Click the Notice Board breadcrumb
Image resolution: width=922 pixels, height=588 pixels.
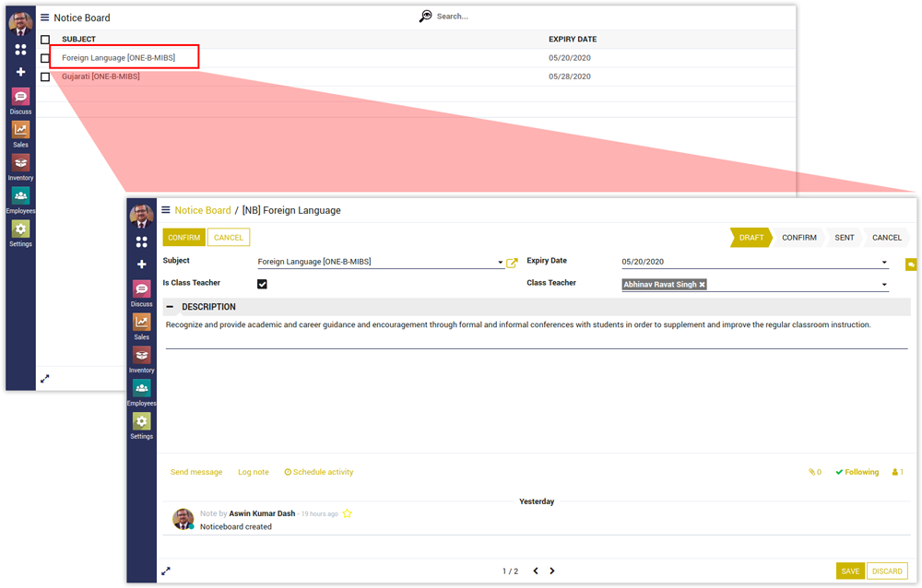coord(203,210)
